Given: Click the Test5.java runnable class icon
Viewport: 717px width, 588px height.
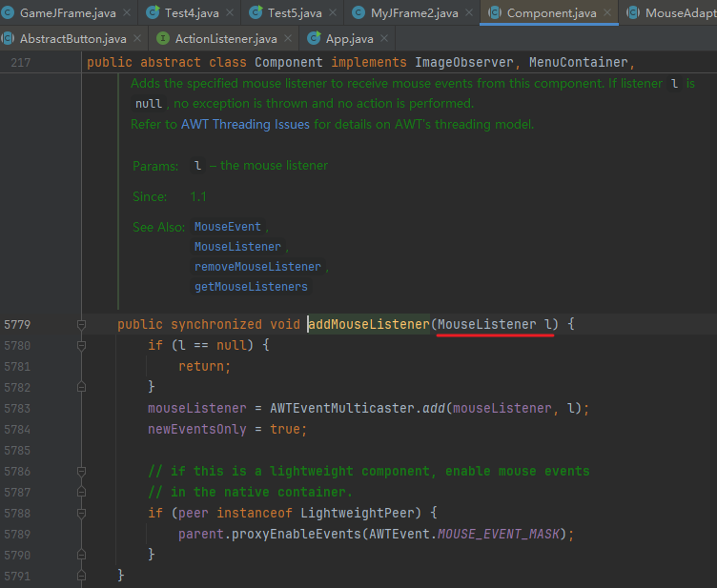Looking at the screenshot, I should (x=256, y=12).
